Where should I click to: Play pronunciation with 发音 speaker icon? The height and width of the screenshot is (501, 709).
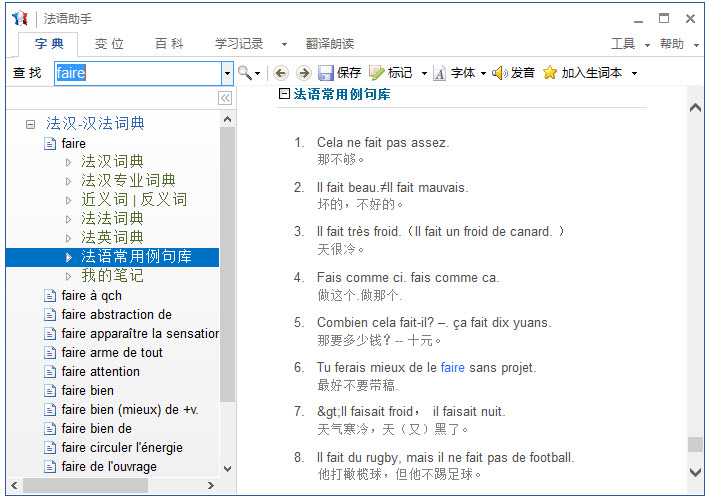[513, 73]
